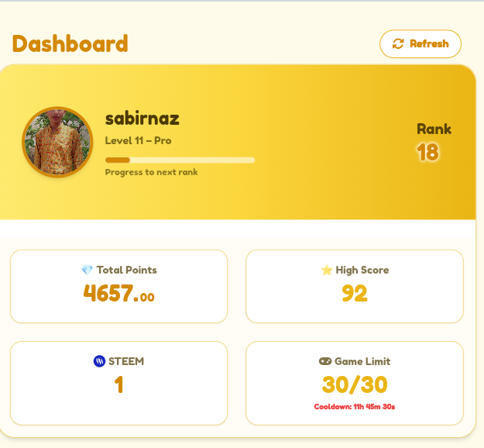Click the Refresh button
The image size is (484, 448).
420,44
